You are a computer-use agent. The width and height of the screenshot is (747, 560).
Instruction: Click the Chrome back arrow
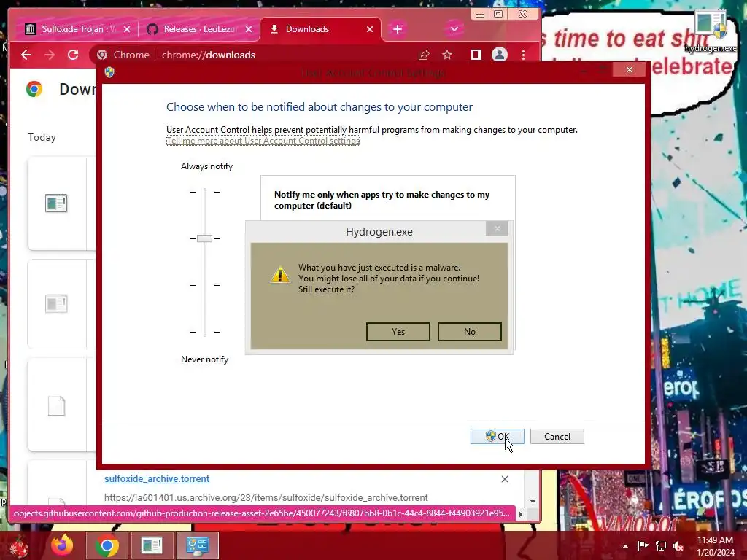coord(26,55)
